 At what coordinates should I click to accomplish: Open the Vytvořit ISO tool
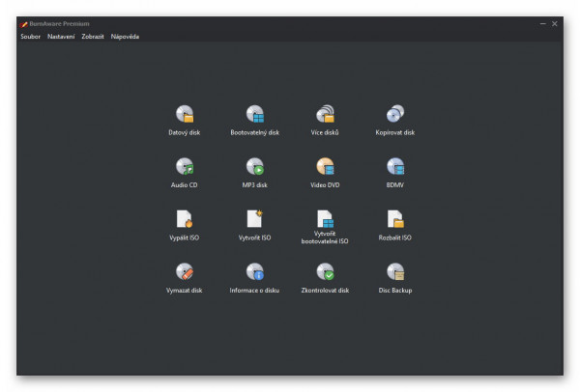pos(254,219)
